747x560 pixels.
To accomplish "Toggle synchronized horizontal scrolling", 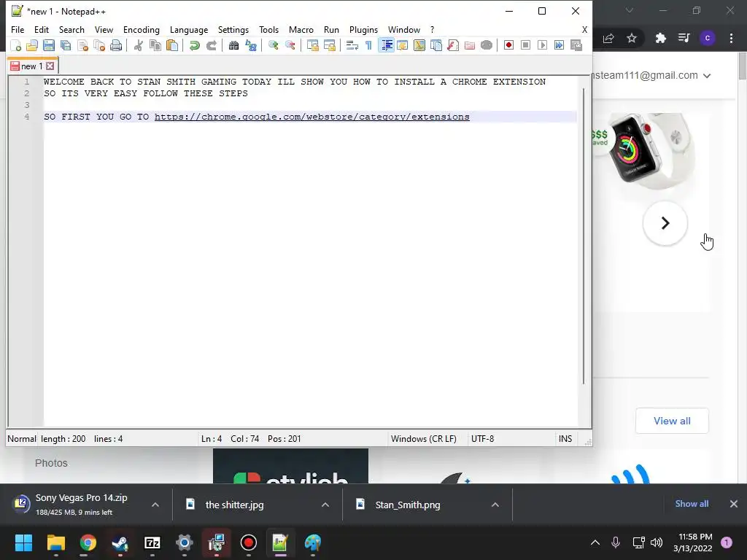I will pos(329,45).
